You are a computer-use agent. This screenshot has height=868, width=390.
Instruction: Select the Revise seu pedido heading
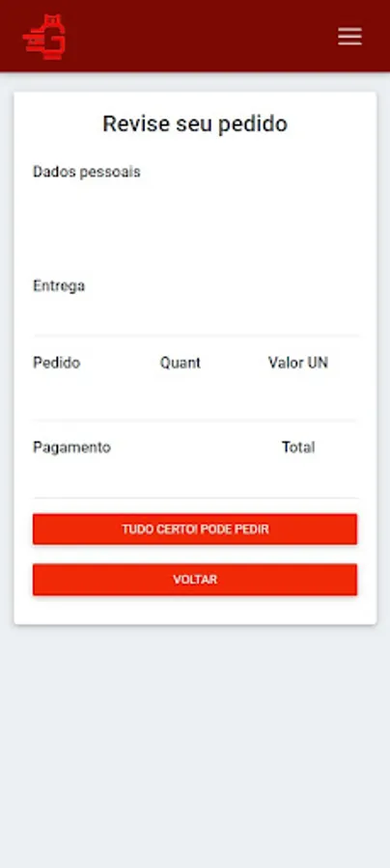195,123
